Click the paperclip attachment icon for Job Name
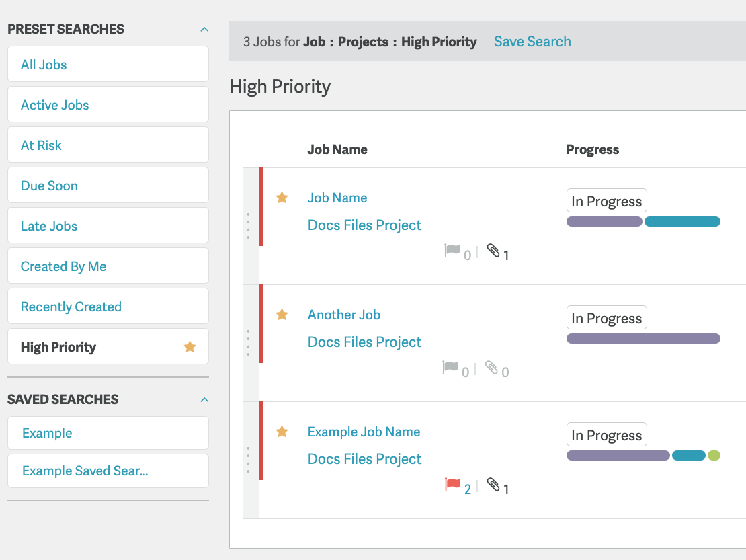 (493, 250)
